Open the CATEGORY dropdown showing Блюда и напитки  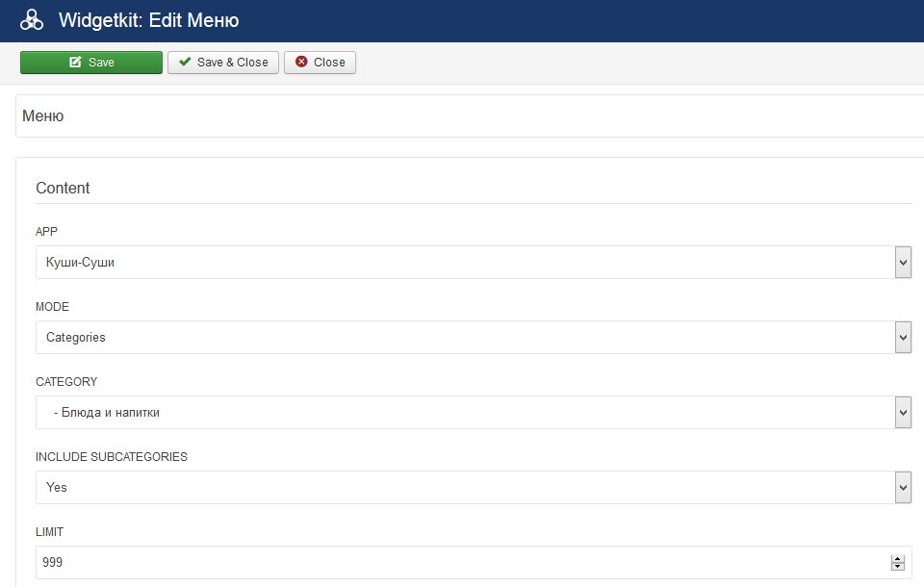point(462,413)
